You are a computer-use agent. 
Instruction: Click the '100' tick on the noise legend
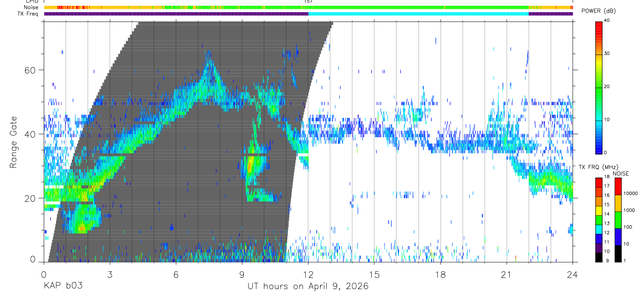pos(628,227)
